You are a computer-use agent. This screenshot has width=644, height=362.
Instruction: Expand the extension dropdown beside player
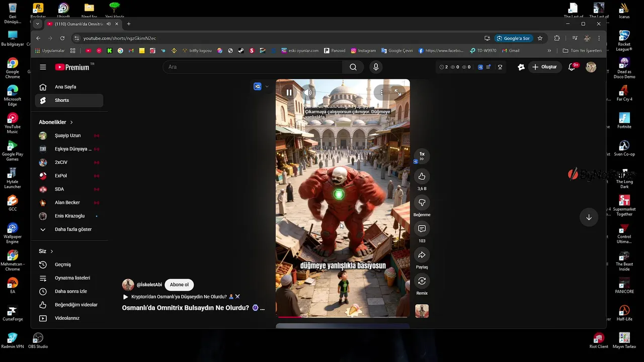(x=267, y=86)
